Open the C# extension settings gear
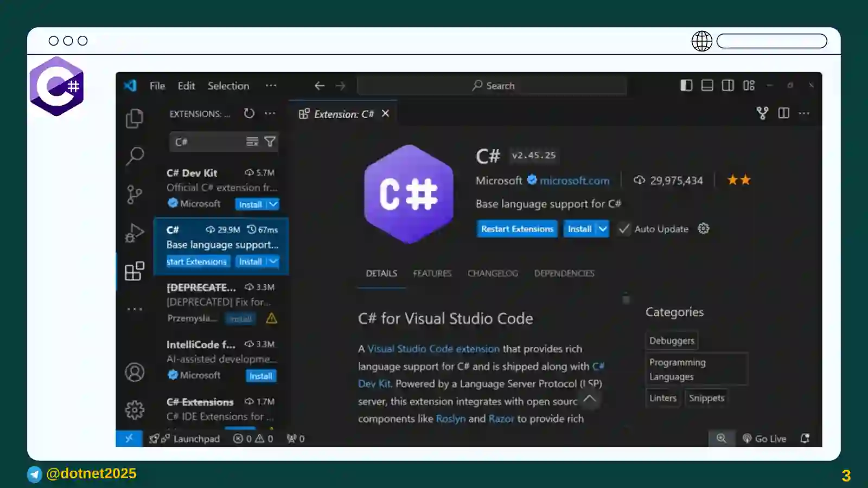The height and width of the screenshot is (488, 868). [x=704, y=228]
